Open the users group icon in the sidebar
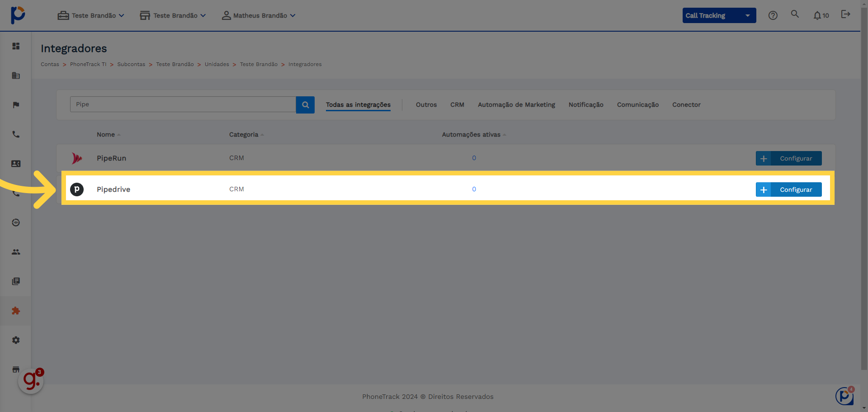 click(16, 252)
